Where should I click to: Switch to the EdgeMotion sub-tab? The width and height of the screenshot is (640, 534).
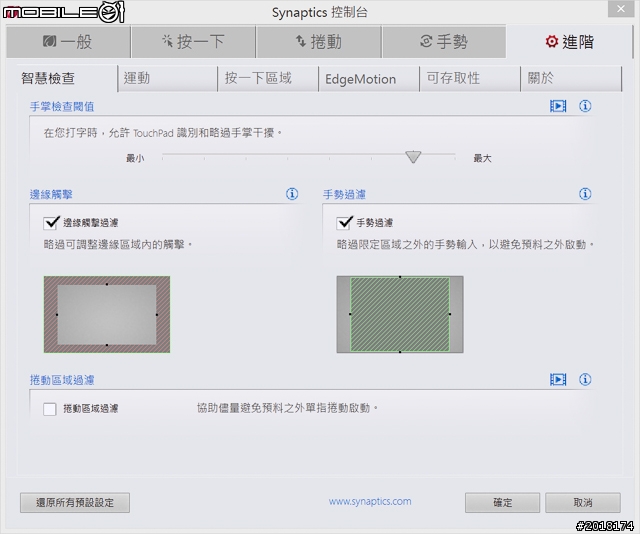[369, 78]
